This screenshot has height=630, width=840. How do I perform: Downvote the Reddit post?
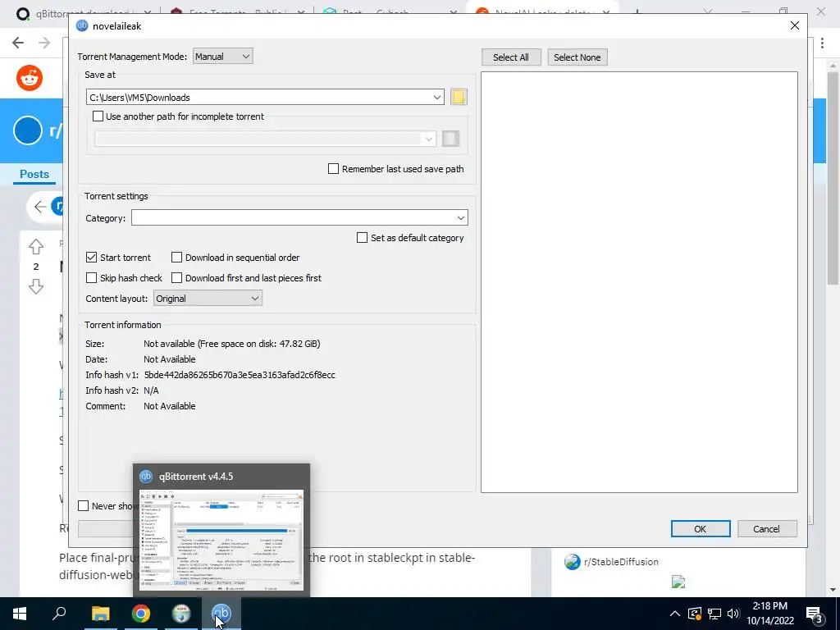(x=36, y=286)
